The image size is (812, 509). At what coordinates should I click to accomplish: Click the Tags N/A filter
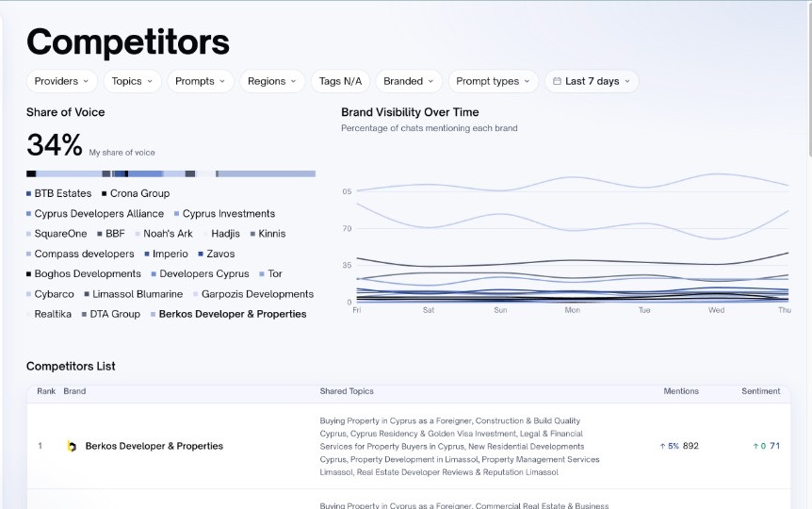[340, 81]
